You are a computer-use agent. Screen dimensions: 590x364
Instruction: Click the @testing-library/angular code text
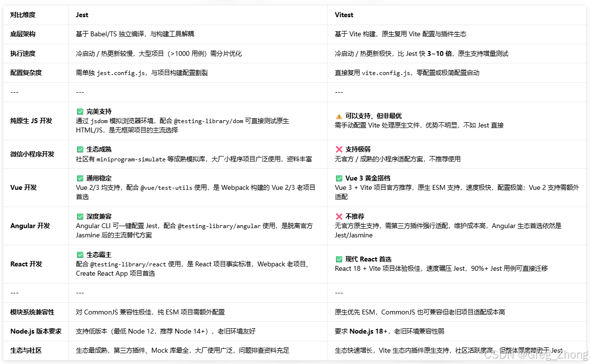219,226
